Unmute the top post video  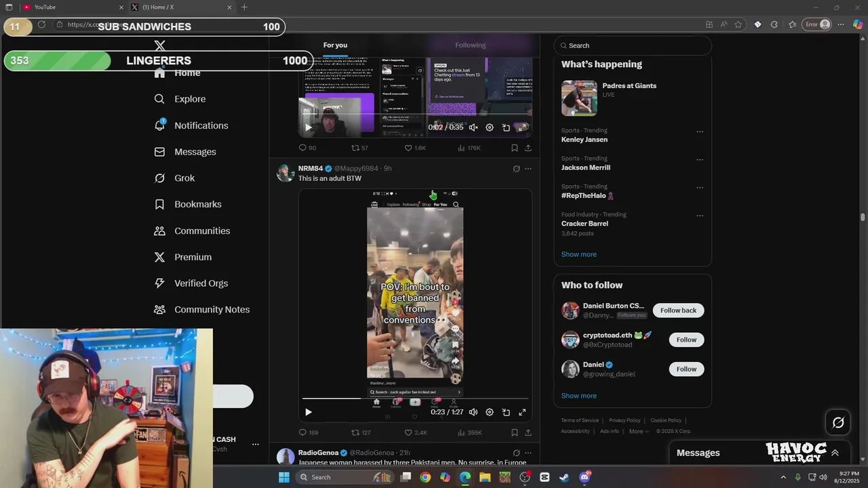pos(473,127)
